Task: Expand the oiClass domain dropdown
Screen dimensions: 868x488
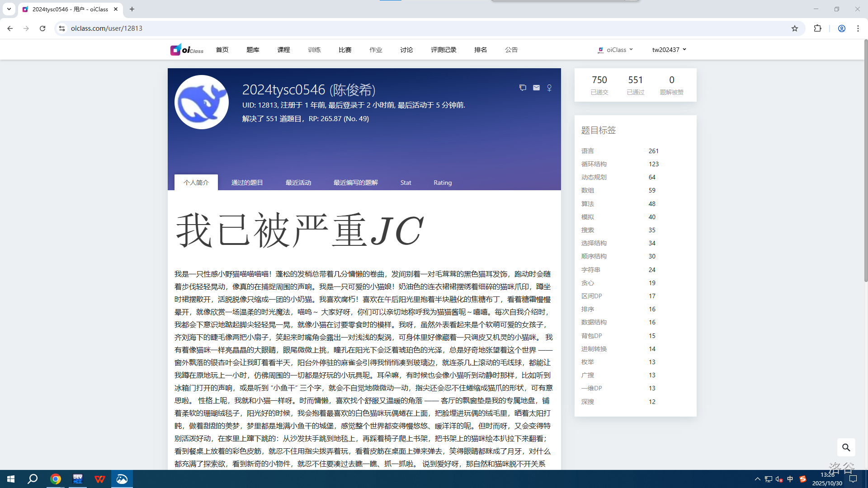Action: 616,50
